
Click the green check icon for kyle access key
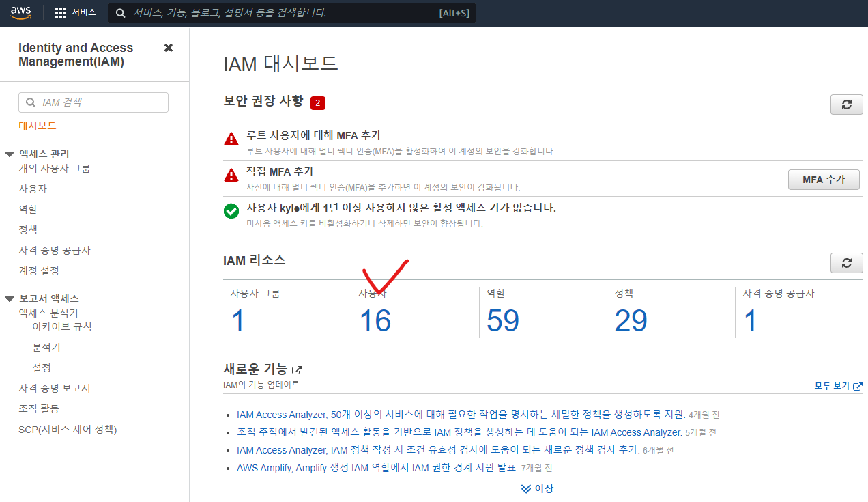pyautogui.click(x=231, y=211)
